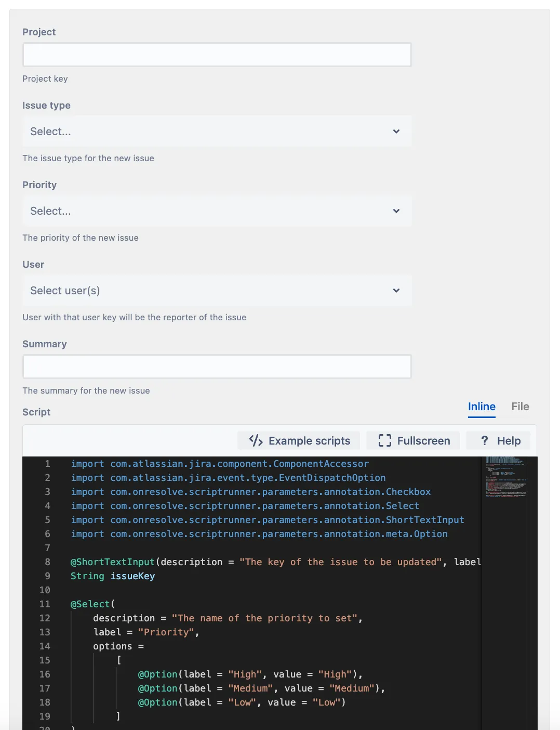
Task: Click the ShortTextInput import line
Action: pyautogui.click(x=268, y=520)
